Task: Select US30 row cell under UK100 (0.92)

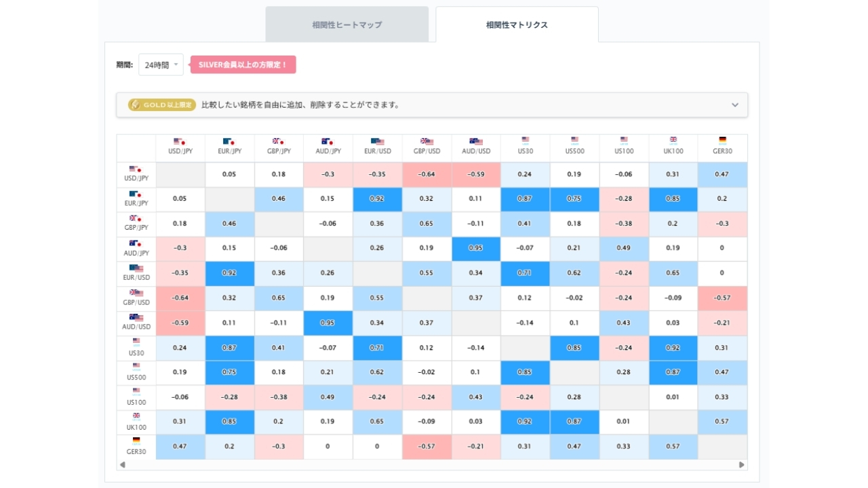Action: tap(673, 347)
